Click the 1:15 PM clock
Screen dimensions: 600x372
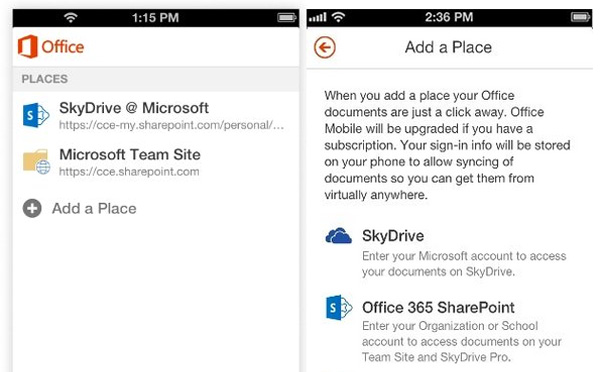155,18
